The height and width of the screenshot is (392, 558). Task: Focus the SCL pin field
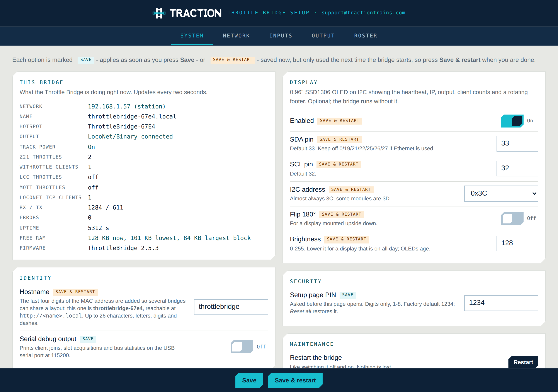pos(517,169)
